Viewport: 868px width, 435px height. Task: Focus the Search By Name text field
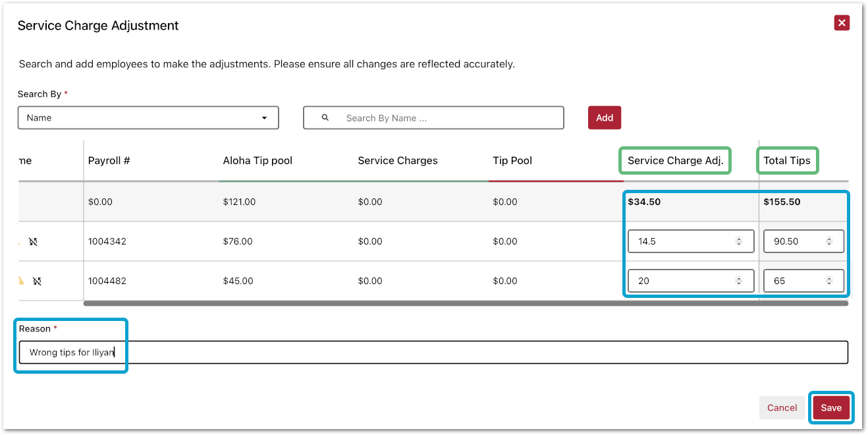tap(448, 118)
